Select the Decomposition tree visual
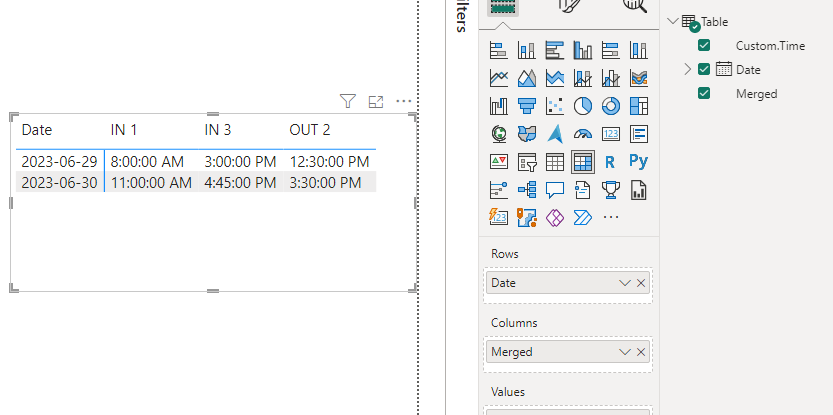 tap(526, 189)
